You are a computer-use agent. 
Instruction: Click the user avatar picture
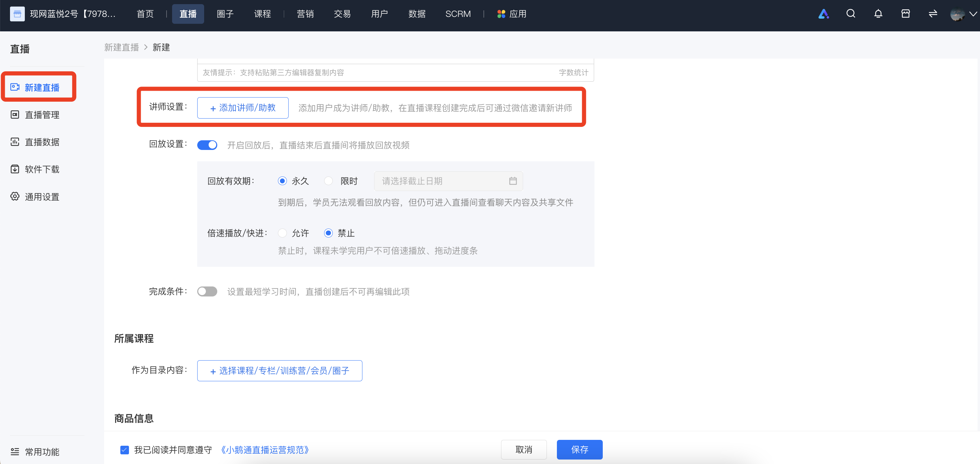click(x=957, y=14)
